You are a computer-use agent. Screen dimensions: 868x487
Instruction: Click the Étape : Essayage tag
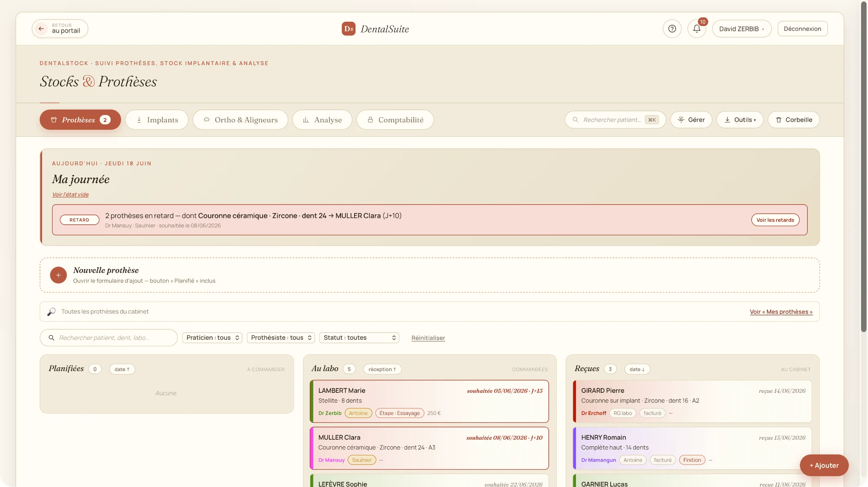pos(399,413)
